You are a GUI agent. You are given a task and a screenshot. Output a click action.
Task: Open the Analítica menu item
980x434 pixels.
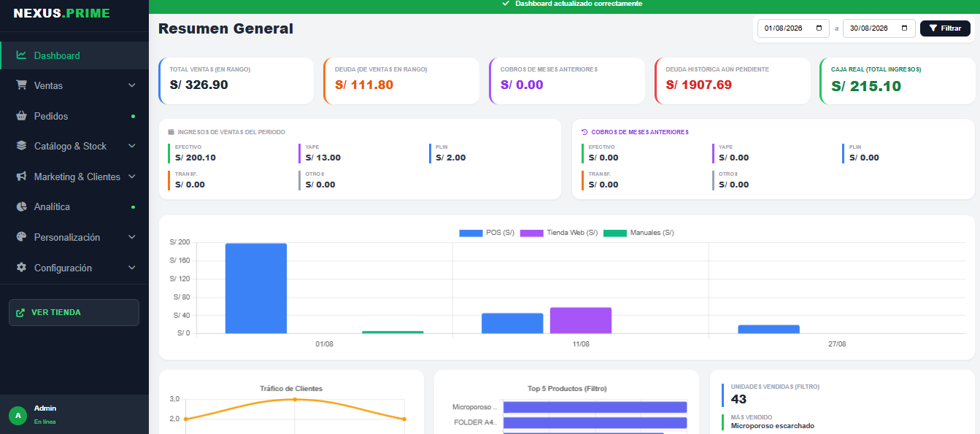[x=74, y=206]
